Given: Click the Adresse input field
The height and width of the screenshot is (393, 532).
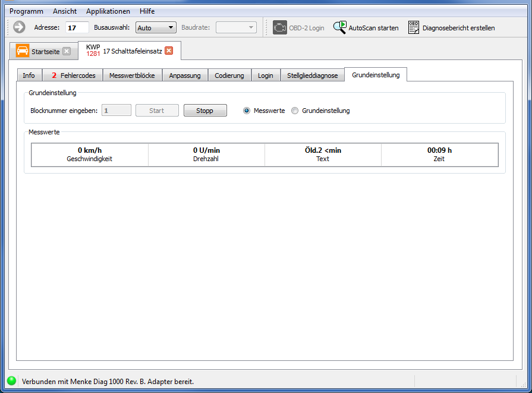Looking at the screenshot, I should click(77, 27).
